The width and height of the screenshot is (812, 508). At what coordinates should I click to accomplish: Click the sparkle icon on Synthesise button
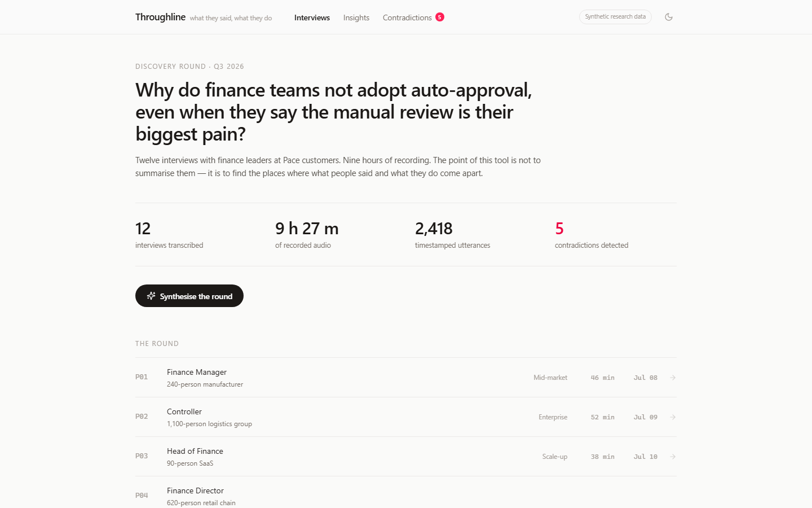pyautogui.click(x=151, y=296)
